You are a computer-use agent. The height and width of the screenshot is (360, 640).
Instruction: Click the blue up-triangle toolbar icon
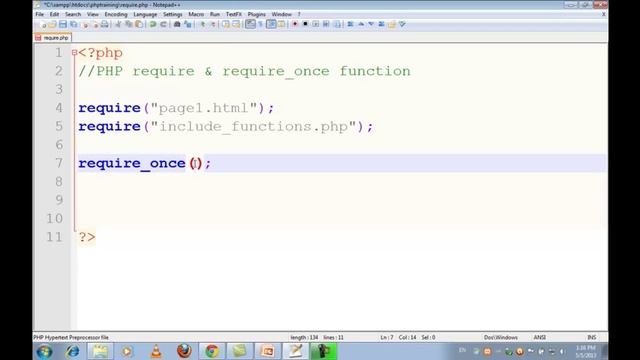(x=361, y=24)
